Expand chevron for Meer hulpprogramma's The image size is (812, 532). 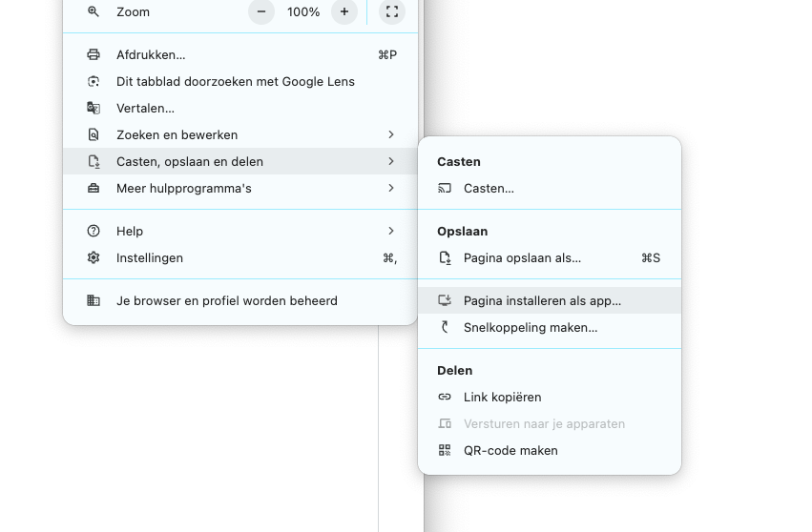coord(391,188)
